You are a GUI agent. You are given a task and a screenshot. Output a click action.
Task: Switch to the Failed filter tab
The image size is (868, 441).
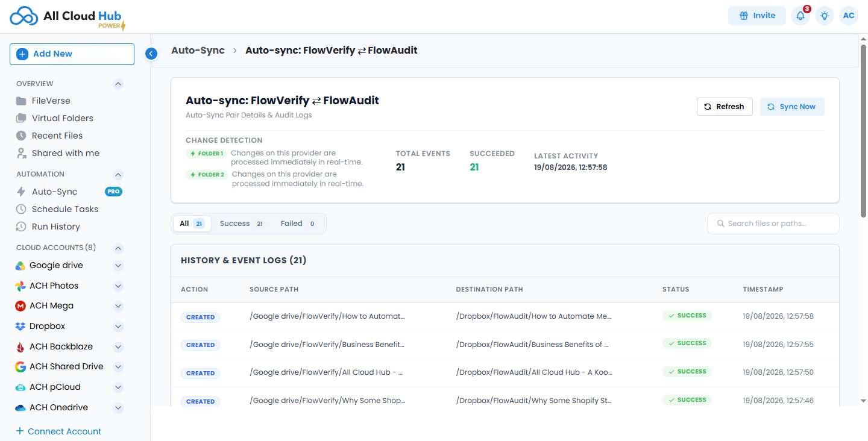point(298,224)
